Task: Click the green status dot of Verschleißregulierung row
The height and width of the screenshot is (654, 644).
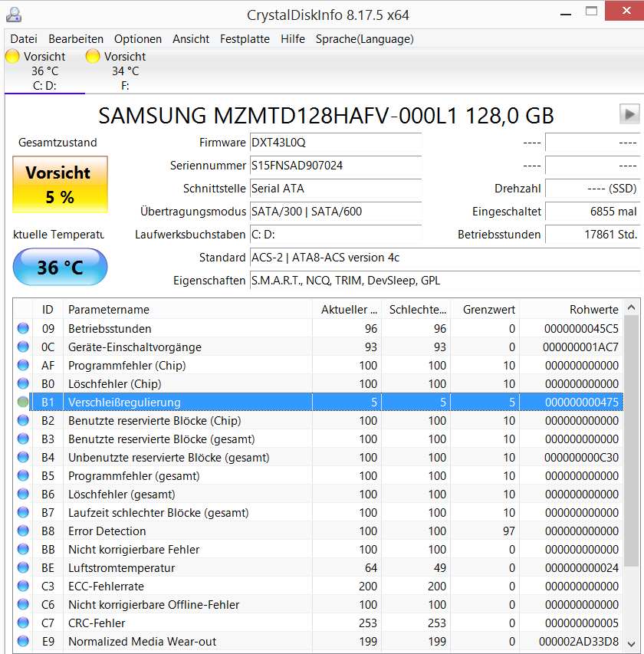Action: tap(23, 402)
